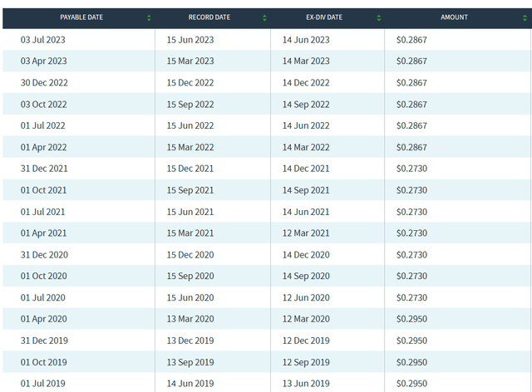Image resolution: width=532 pixels, height=392 pixels.
Task: Select payable date 01 Oct 2019
Action: [x=43, y=362]
